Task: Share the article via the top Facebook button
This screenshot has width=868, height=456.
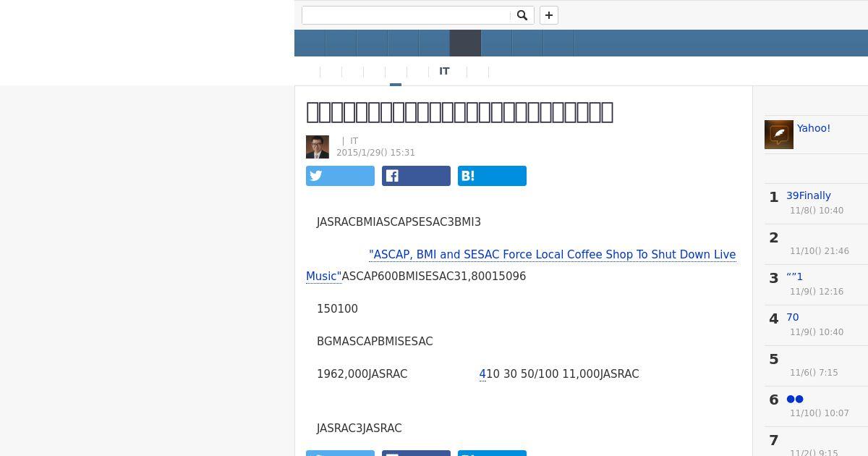Action: (416, 176)
